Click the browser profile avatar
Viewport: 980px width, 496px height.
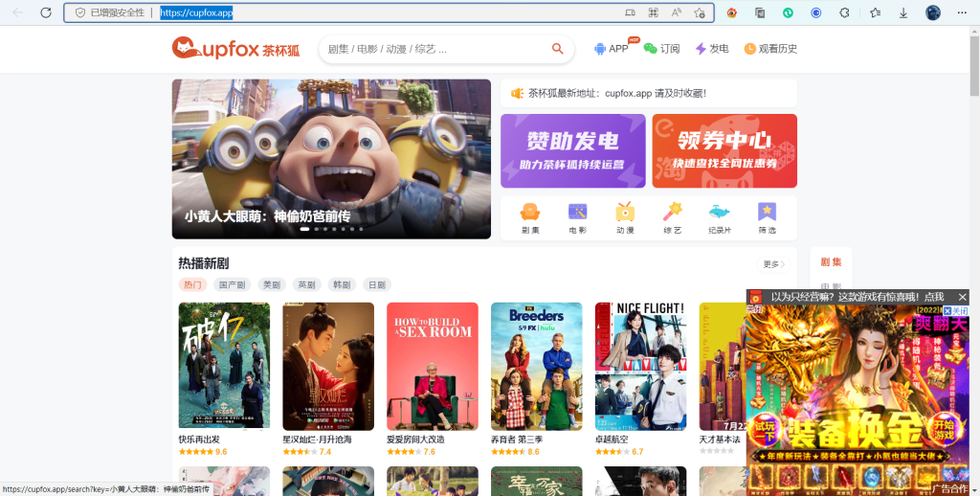pos(933,12)
